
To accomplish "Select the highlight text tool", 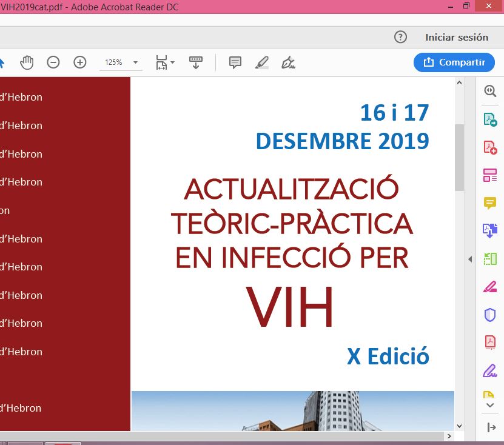I will click(x=262, y=62).
